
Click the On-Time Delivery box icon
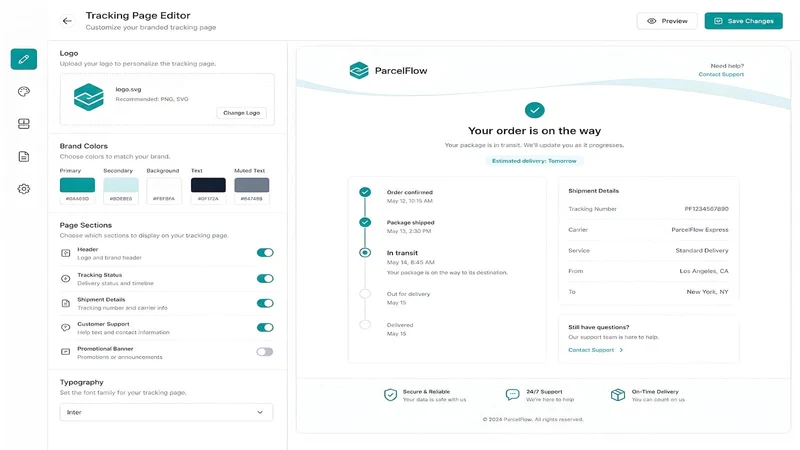pyautogui.click(x=618, y=395)
